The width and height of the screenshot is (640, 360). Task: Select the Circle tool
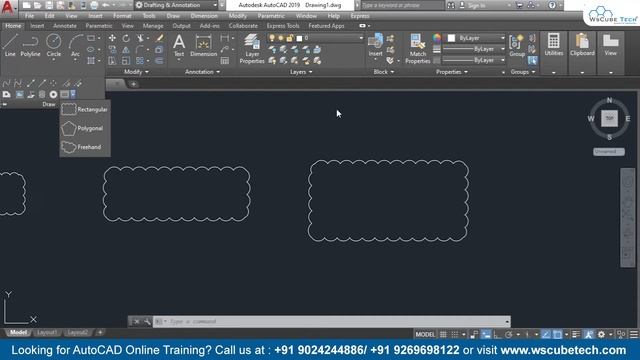[x=53, y=45]
